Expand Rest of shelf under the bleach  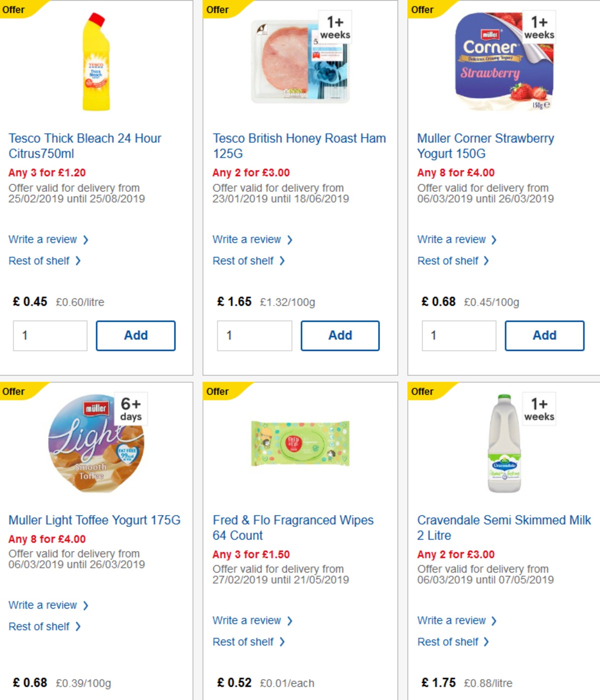[40, 260]
